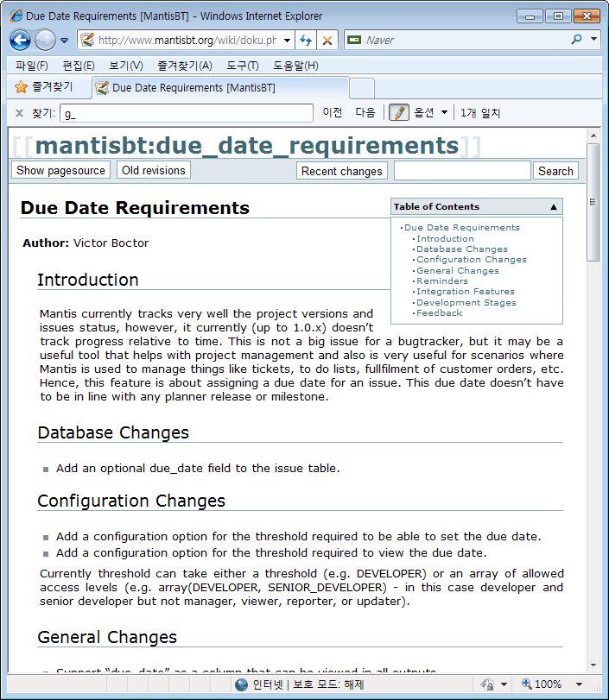Click the browser Forward arrow button
This screenshot has height=700, width=609.
pos(45,41)
